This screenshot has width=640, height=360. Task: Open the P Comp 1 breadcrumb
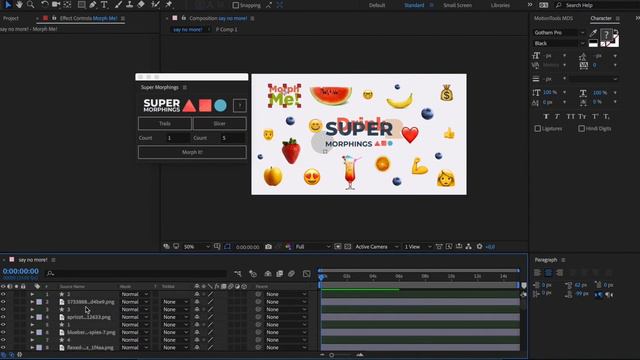tap(227, 29)
